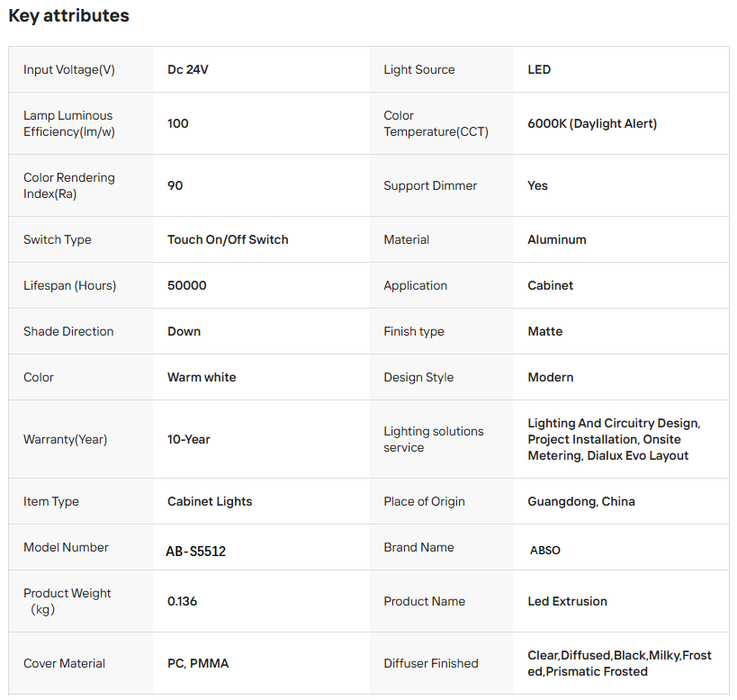Click the 10-Year warranty value
The image size is (737, 700).
pos(189,439)
